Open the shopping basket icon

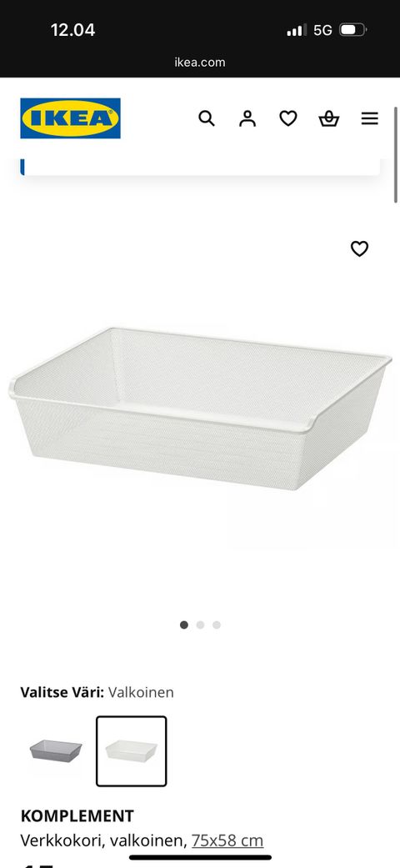click(328, 118)
